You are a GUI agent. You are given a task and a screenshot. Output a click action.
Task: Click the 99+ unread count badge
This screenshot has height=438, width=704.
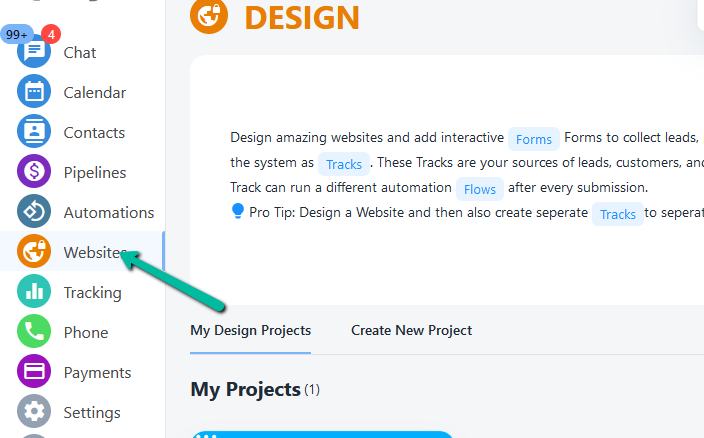click(17, 34)
